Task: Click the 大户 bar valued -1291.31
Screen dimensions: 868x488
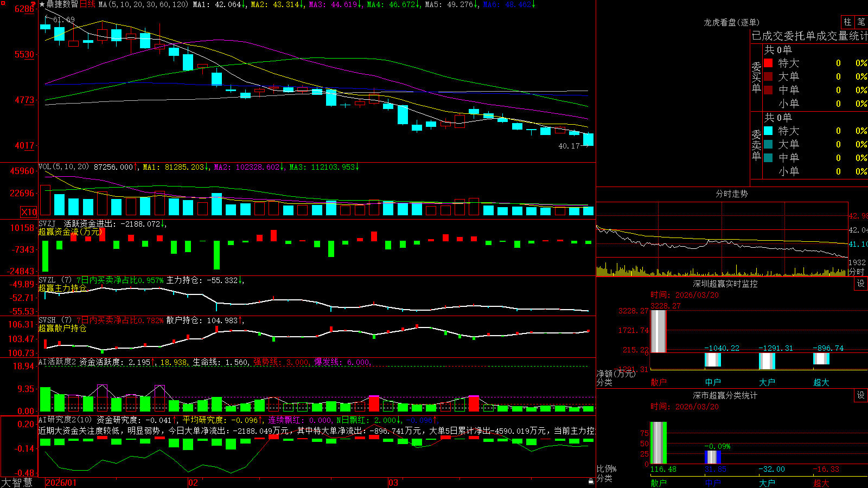Action: pyautogui.click(x=767, y=361)
